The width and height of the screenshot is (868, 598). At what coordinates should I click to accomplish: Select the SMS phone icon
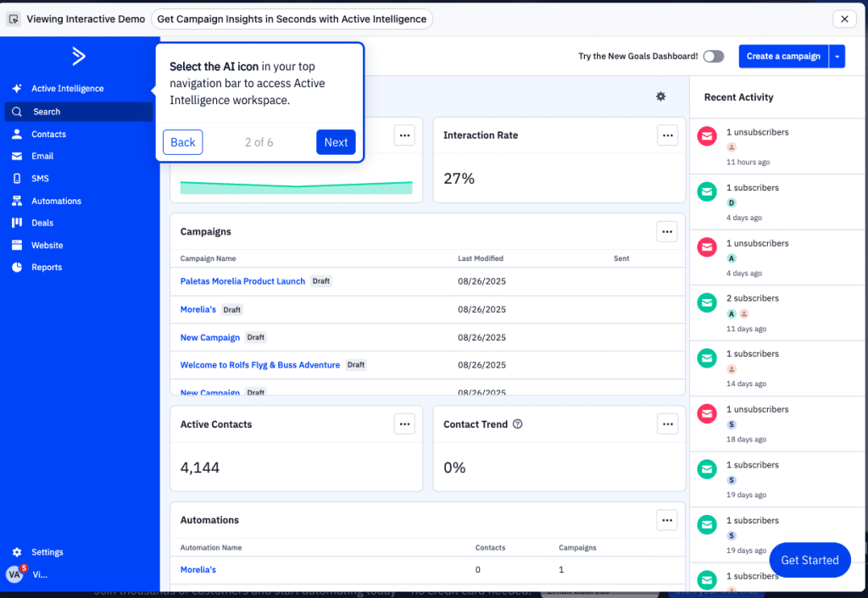(x=16, y=179)
